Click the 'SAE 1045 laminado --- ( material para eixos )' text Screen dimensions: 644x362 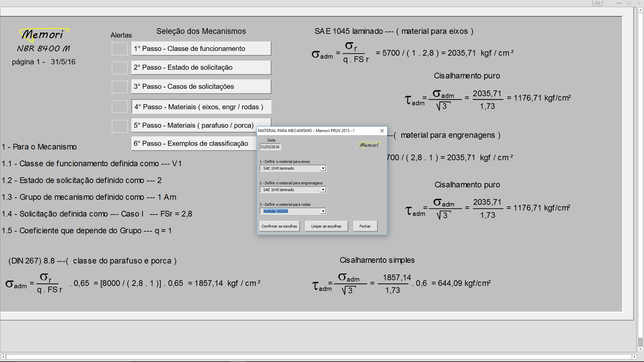[394, 31]
